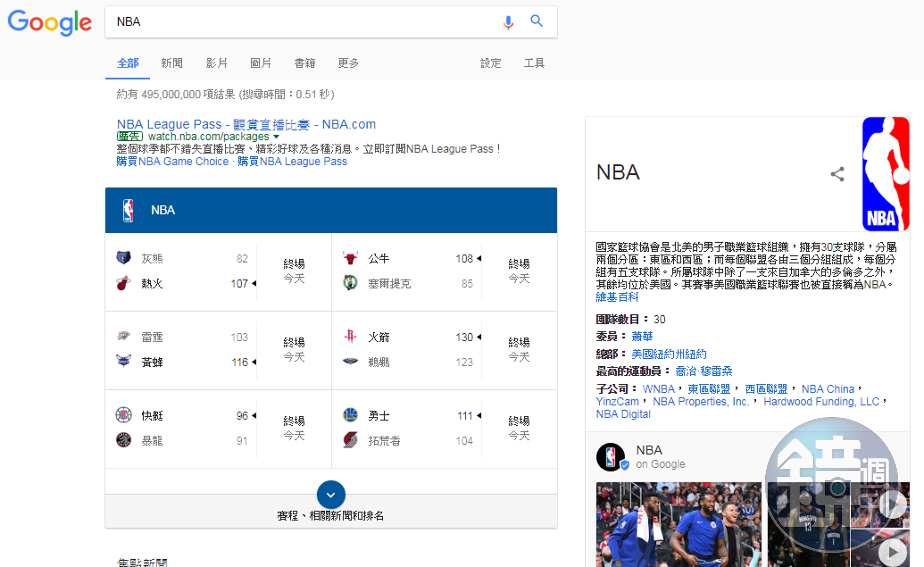The width and height of the screenshot is (924, 567).
Task: Switch to the 書籍 tab
Action: coord(305,63)
